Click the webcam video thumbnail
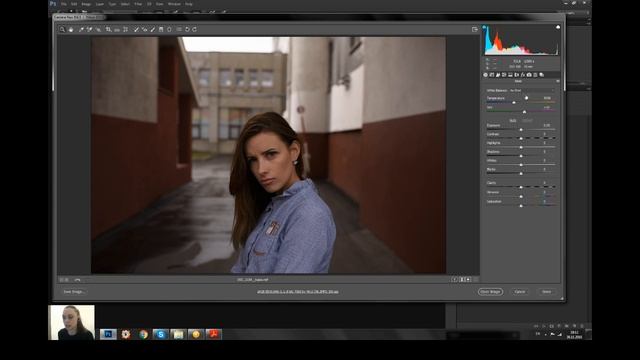Viewport: 640px width, 360px height. 71,322
